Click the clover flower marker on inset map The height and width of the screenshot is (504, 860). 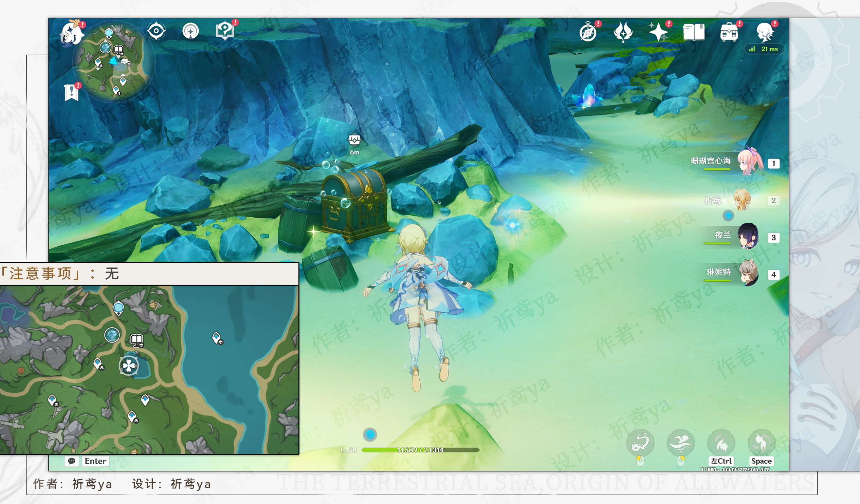(x=129, y=366)
